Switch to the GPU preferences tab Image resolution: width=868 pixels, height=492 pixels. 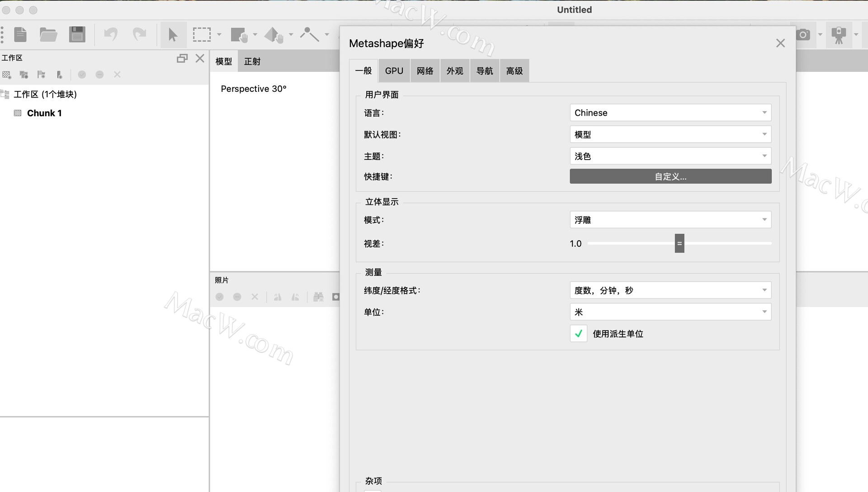coord(394,71)
